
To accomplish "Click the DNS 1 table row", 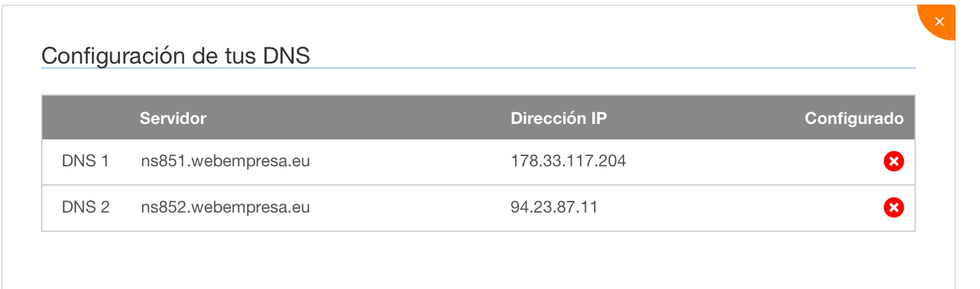I will 478,162.
